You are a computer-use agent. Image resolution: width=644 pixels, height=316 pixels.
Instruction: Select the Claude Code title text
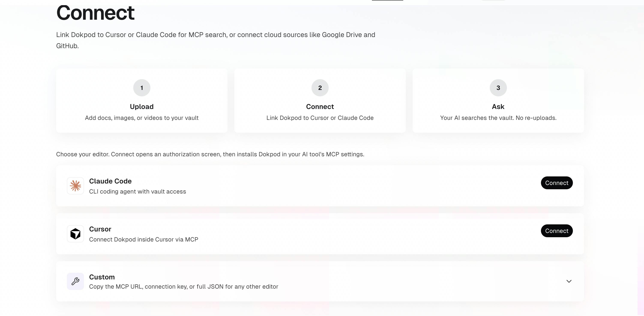coord(110,181)
